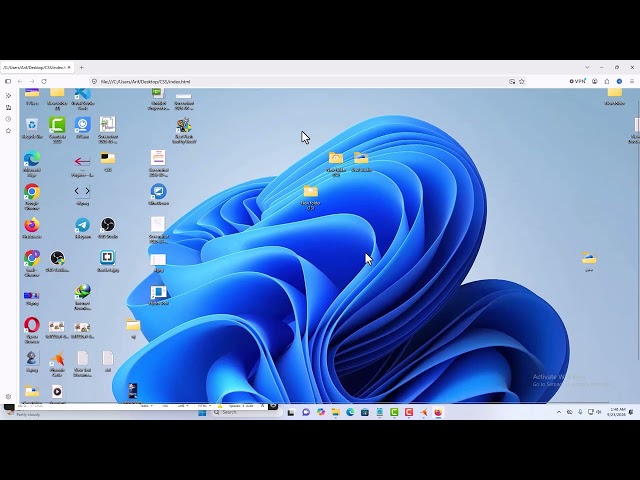Open the browser main menu icon
640x480 pixels.
[x=632, y=81]
